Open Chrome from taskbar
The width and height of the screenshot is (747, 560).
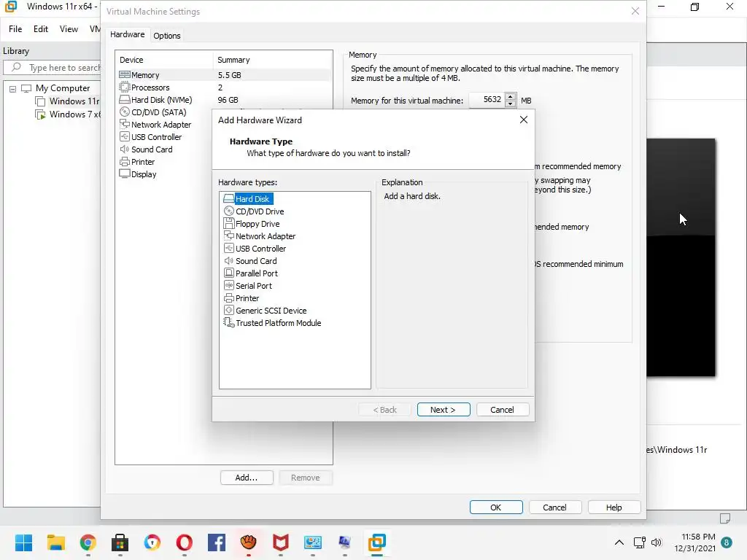(x=88, y=542)
